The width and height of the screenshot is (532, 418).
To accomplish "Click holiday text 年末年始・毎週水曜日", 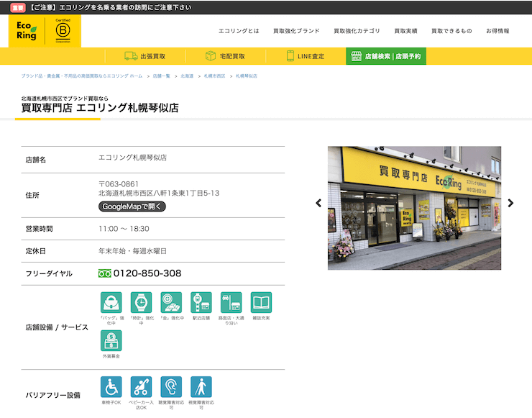I will [x=132, y=251].
